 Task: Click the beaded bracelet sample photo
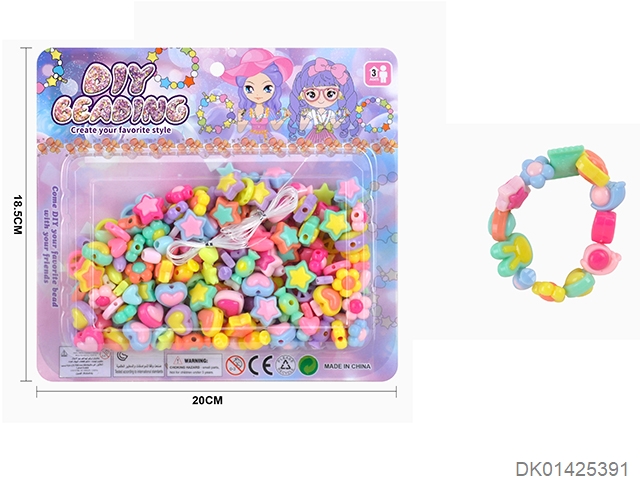pos(556,224)
